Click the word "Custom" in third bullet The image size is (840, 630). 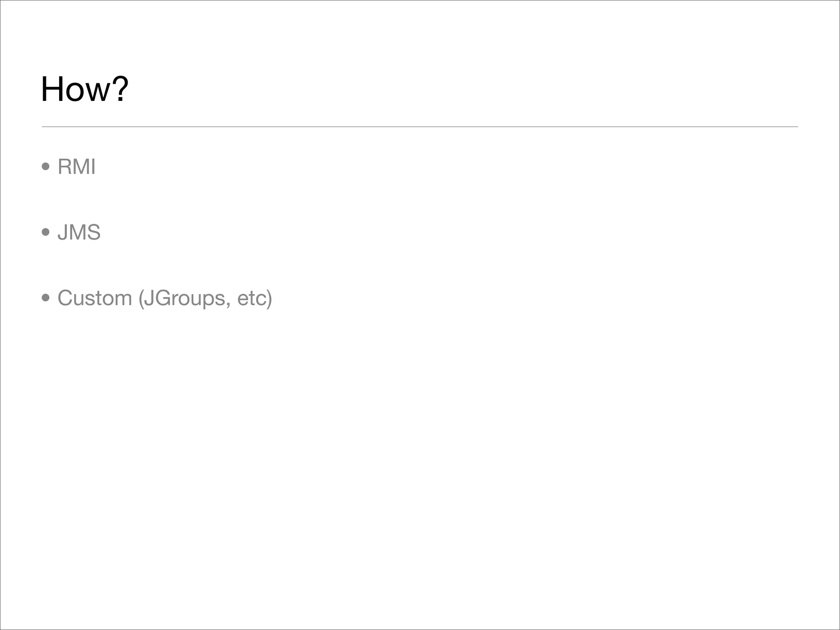[95, 298]
